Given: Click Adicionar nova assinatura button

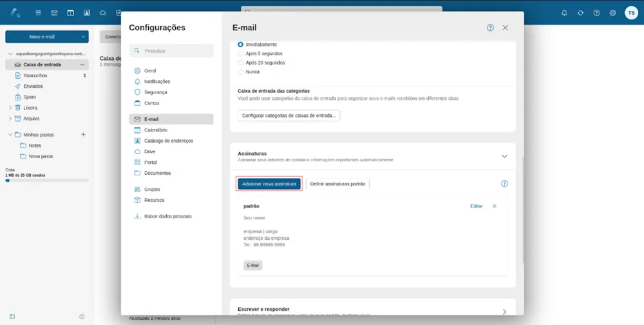Looking at the screenshot, I should tap(269, 184).
